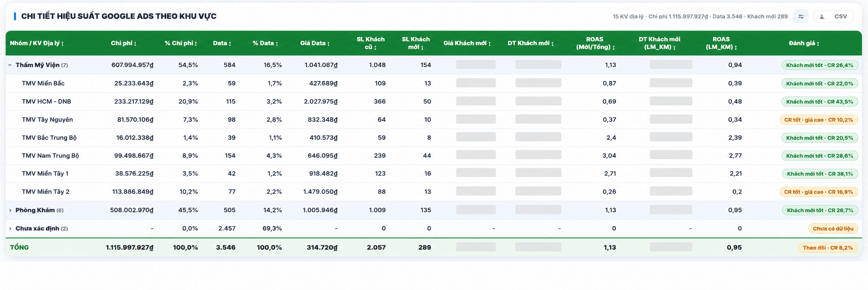Select the TMV Nam Trung Bộ row
The height and width of the screenshot is (290, 868).
pos(434,156)
